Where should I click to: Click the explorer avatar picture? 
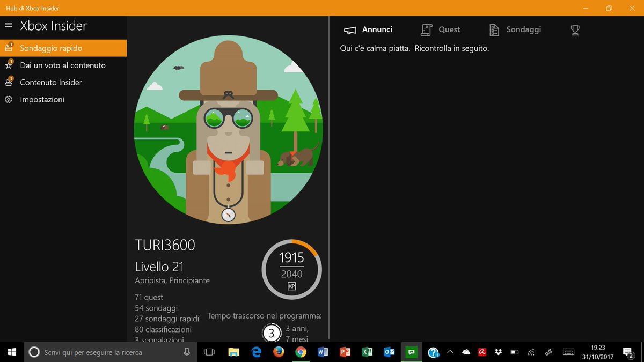point(228,130)
